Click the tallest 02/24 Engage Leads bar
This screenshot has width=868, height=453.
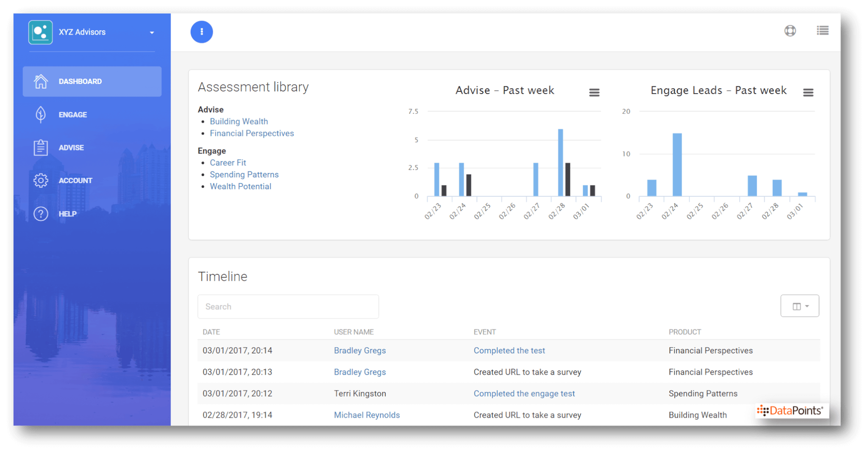pyautogui.click(x=677, y=165)
